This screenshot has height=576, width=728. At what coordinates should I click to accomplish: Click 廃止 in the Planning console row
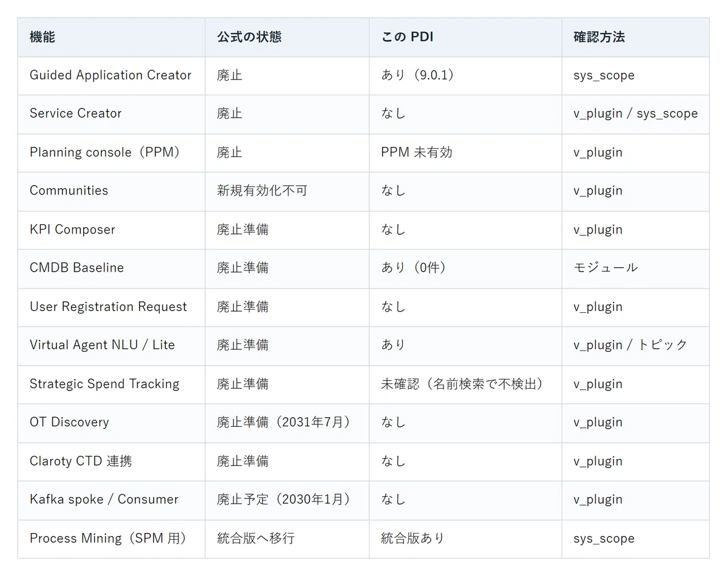[x=229, y=152]
